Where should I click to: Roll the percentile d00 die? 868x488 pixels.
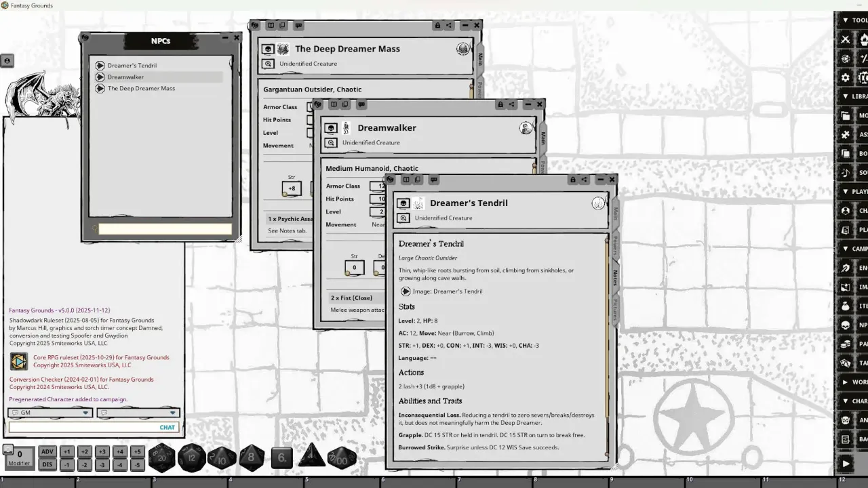(x=341, y=457)
